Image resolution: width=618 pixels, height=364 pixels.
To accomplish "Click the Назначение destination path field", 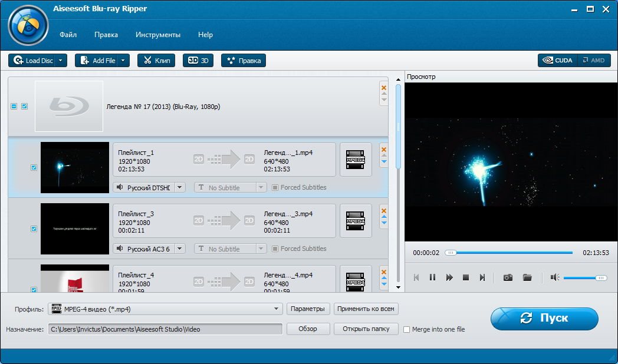I will 165,329.
